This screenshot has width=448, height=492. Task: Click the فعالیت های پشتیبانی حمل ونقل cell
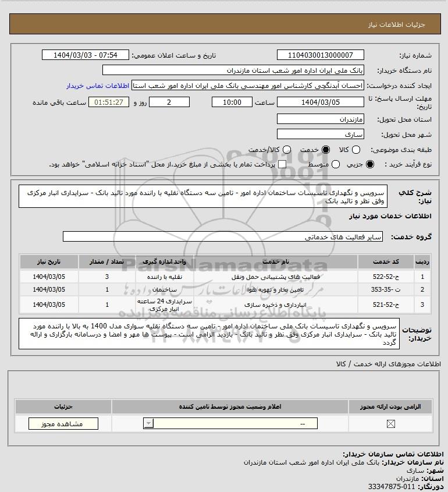[x=276, y=277]
